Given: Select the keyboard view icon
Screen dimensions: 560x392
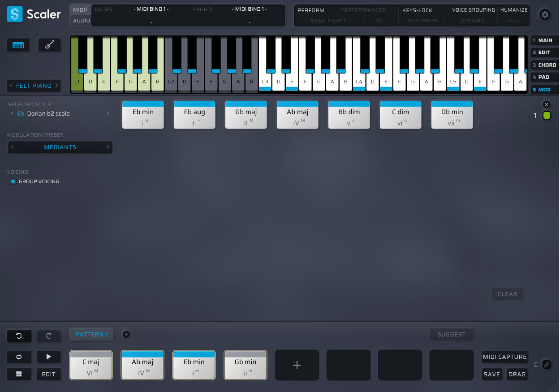Looking at the screenshot, I should [17, 45].
